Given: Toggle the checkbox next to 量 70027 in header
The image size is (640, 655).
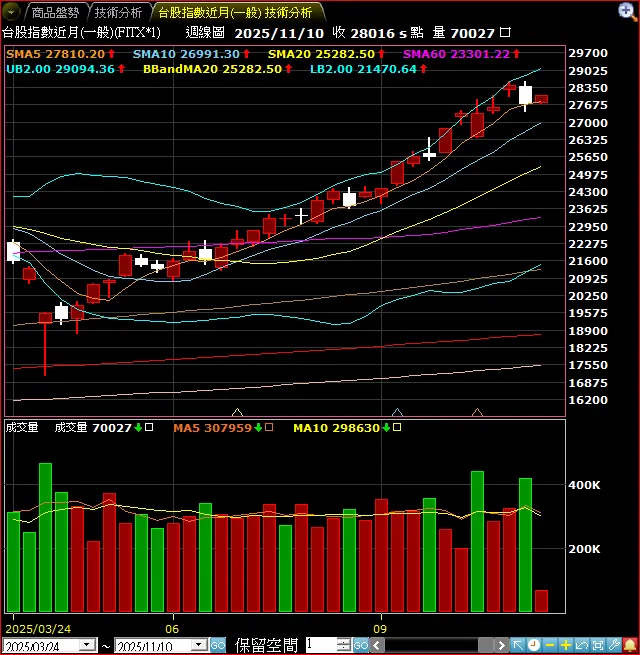Looking at the screenshot, I should (x=505, y=33).
